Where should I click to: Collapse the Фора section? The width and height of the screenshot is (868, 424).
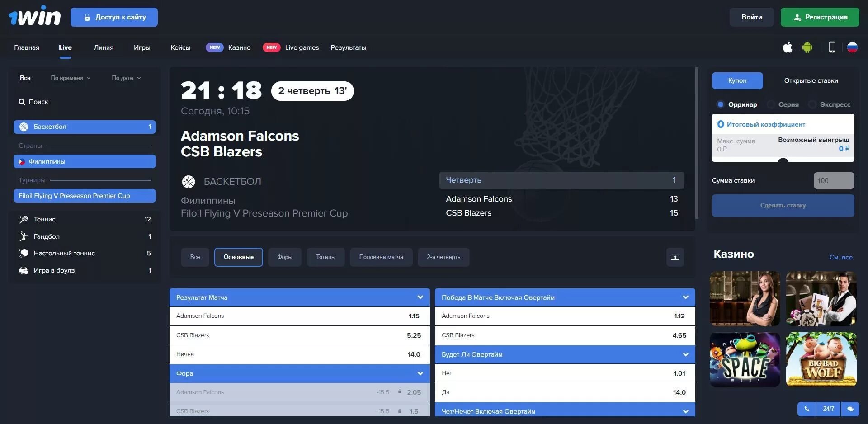coord(420,373)
